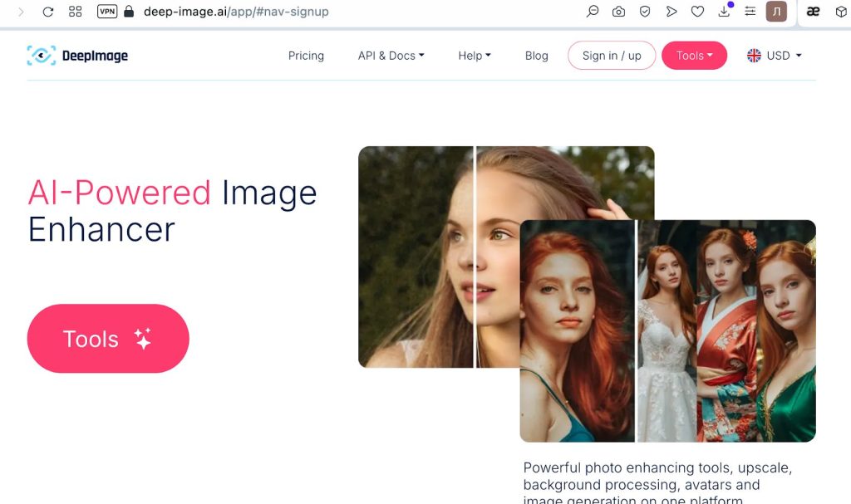Viewport: 851px width, 504px height.
Task: Expand the API & Docs dropdown
Action: click(391, 56)
